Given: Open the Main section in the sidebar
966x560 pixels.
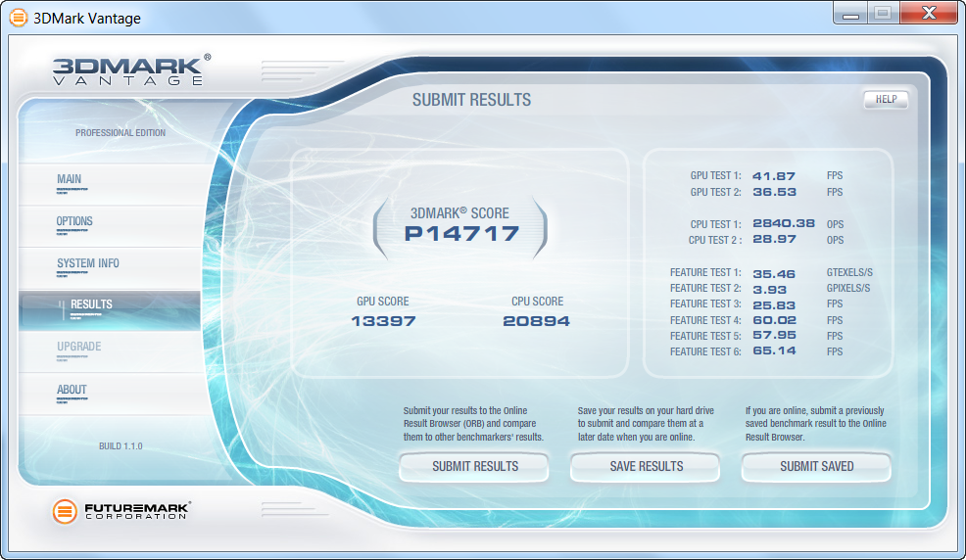Looking at the screenshot, I should tap(111, 183).
